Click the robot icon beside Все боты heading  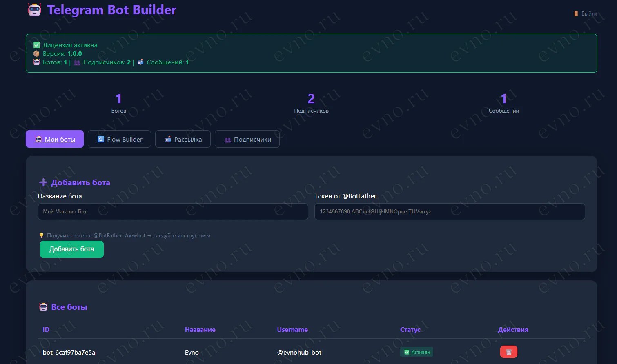coord(43,307)
